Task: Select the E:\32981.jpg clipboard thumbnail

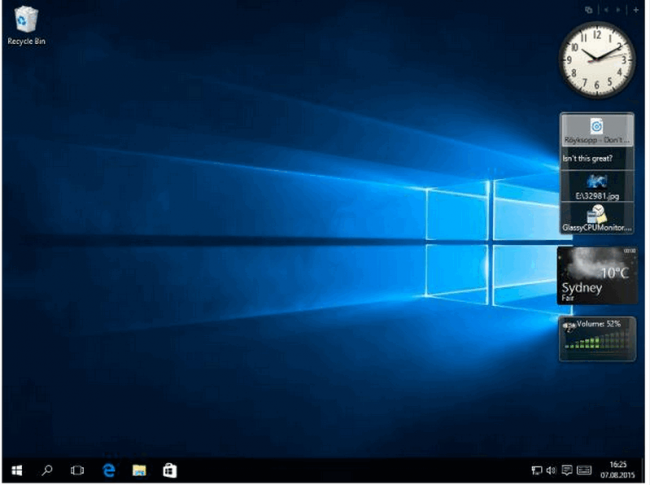Action: (x=597, y=187)
